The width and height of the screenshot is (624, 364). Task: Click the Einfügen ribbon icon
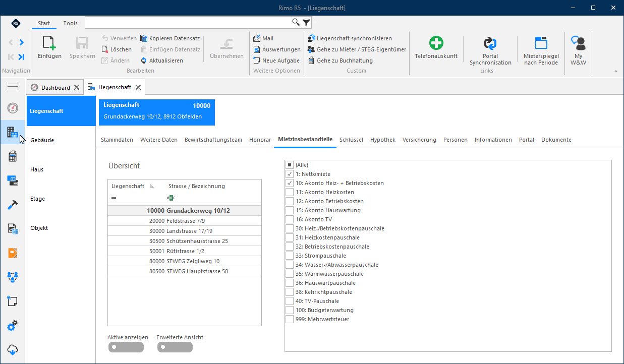click(49, 43)
